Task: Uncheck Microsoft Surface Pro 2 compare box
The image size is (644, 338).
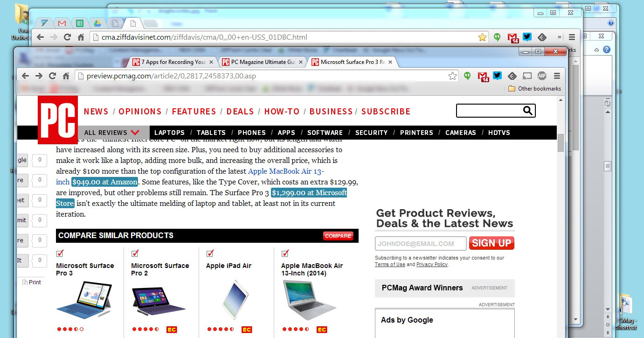Action: pos(135,253)
